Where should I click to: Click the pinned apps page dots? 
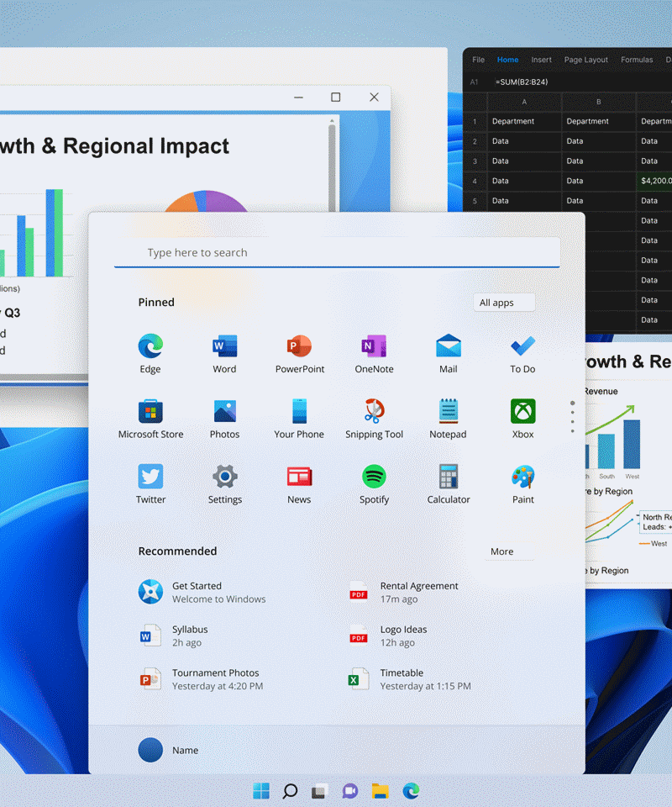[x=572, y=417]
